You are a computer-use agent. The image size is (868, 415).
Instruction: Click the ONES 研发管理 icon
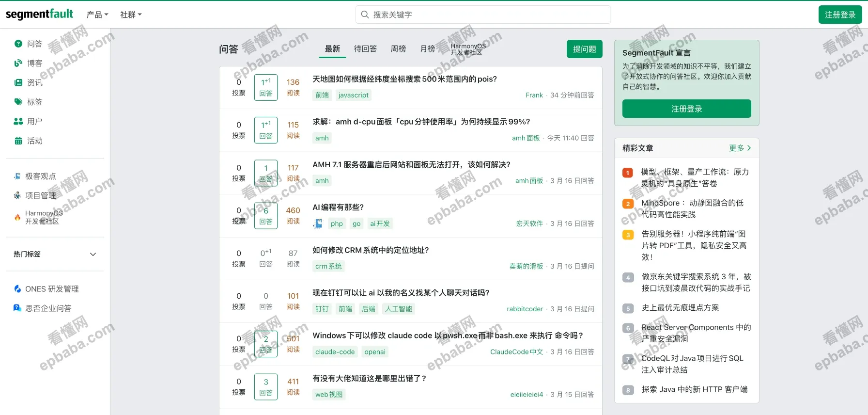click(x=17, y=288)
